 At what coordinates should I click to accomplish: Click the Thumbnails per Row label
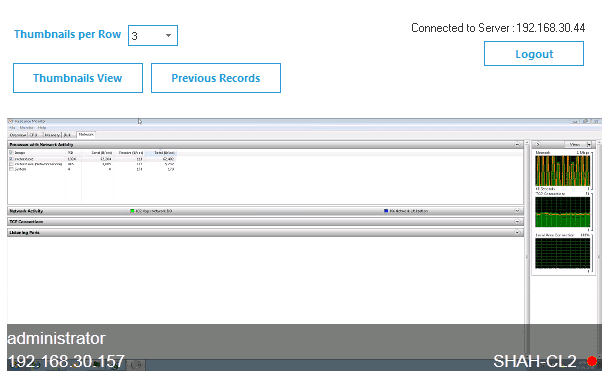tap(68, 34)
